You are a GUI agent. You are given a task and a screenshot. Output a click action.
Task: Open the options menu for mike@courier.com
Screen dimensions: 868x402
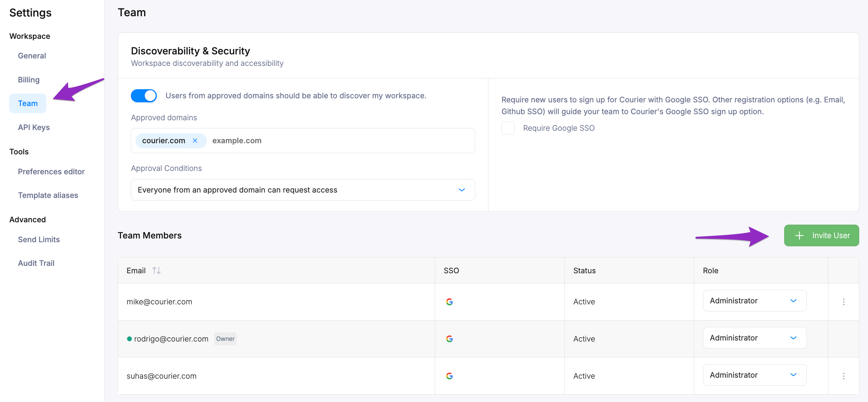point(843,302)
